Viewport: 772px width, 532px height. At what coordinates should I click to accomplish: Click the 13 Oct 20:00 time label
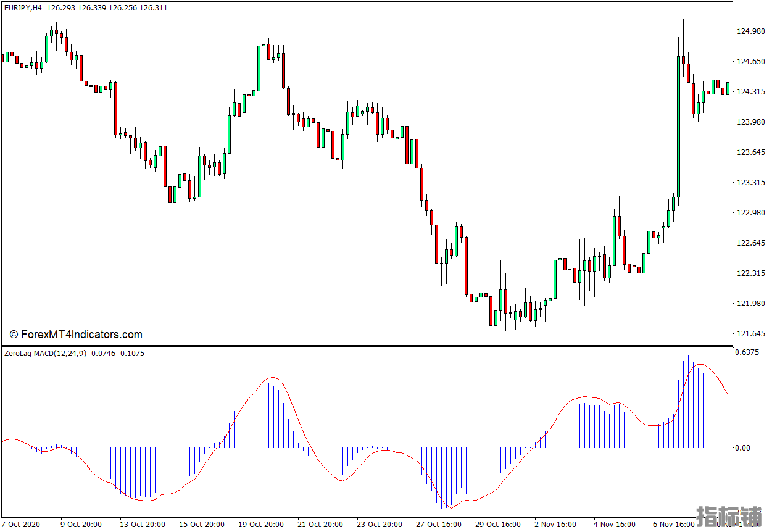point(143,524)
